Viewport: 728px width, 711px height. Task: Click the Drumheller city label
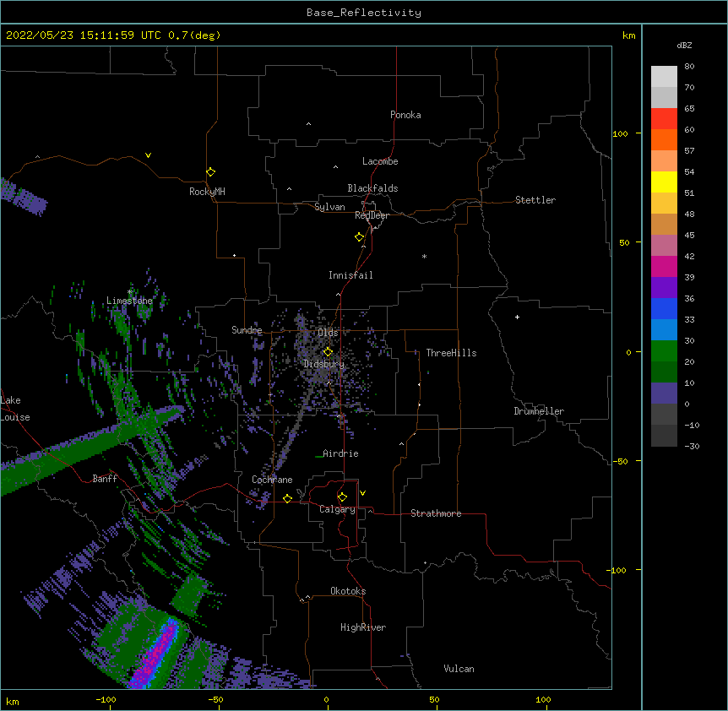(x=539, y=411)
